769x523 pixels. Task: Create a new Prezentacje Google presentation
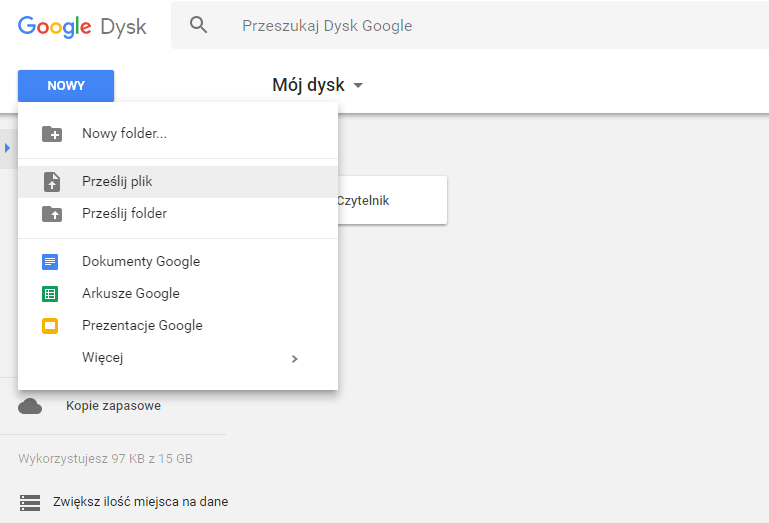[x=178, y=325]
